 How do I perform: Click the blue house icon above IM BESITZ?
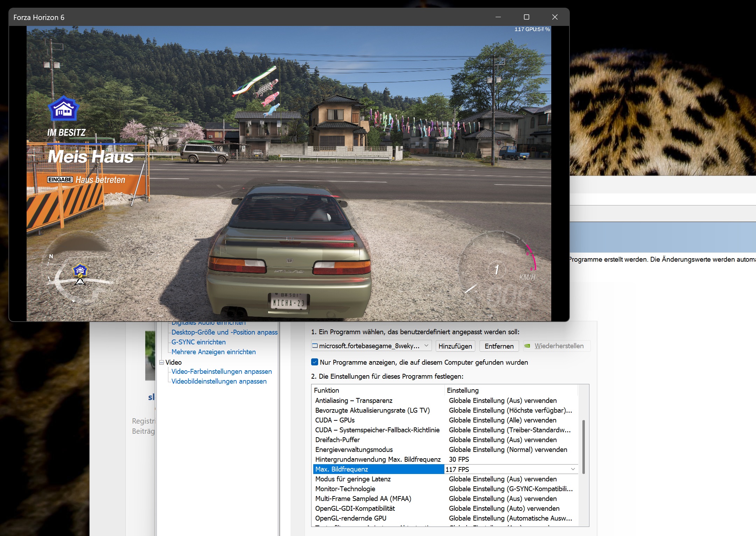[63, 108]
